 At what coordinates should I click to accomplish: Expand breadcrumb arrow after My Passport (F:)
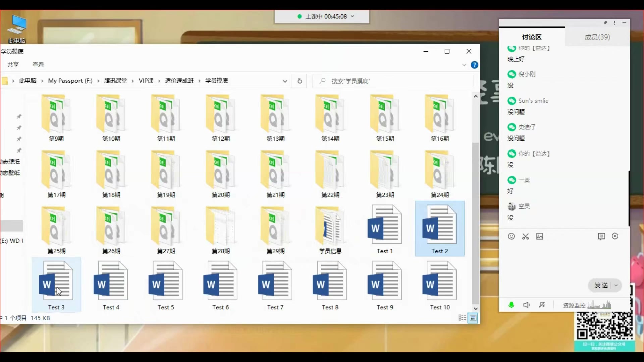(98, 81)
